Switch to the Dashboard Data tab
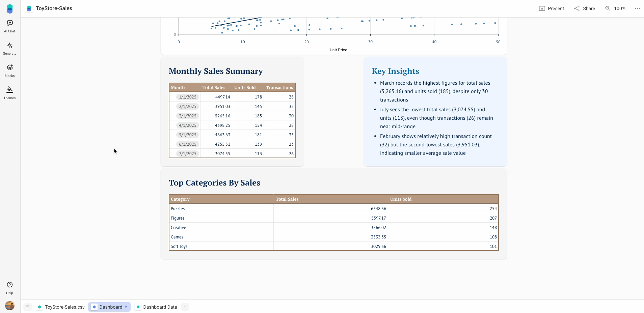This screenshot has height=313, width=644. click(157, 307)
